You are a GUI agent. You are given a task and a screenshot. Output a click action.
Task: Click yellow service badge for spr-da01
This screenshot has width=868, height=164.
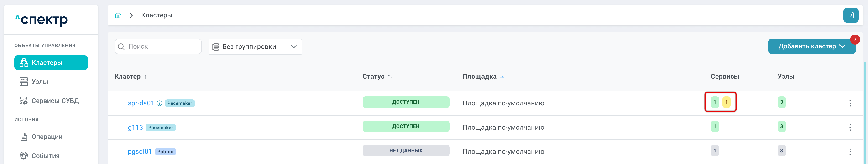click(726, 102)
